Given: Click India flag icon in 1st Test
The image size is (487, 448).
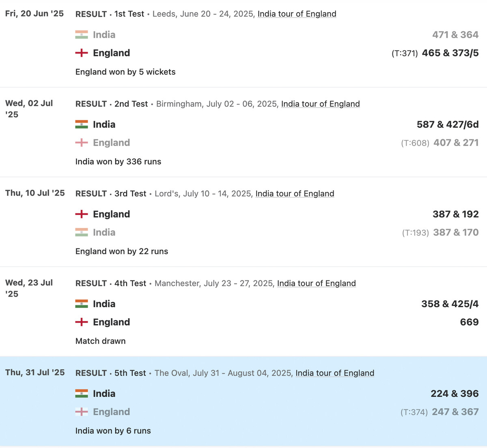Looking at the screenshot, I should pos(82,35).
